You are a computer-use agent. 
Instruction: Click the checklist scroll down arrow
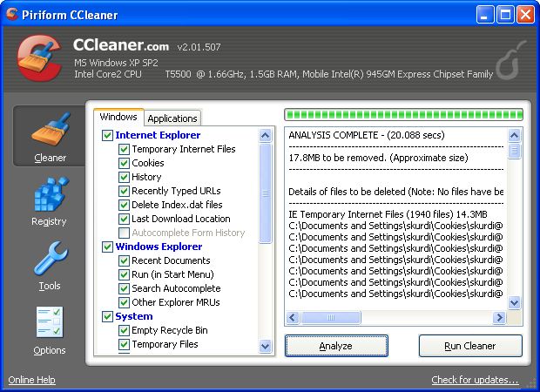(265, 346)
